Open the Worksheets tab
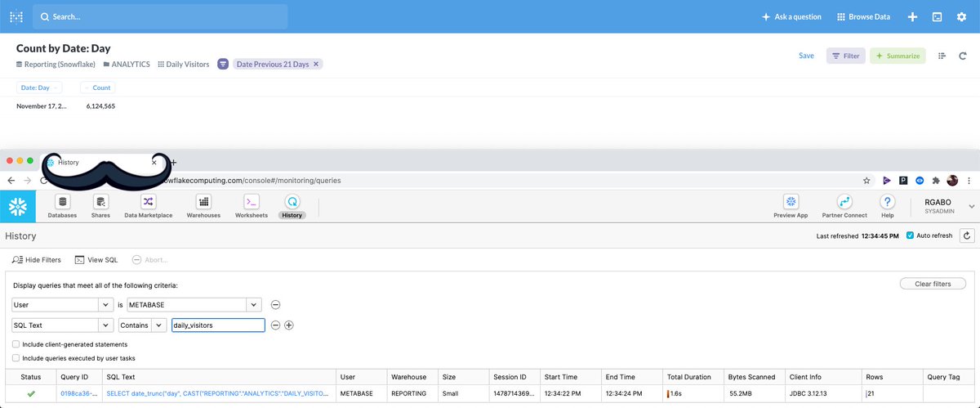 (252, 207)
